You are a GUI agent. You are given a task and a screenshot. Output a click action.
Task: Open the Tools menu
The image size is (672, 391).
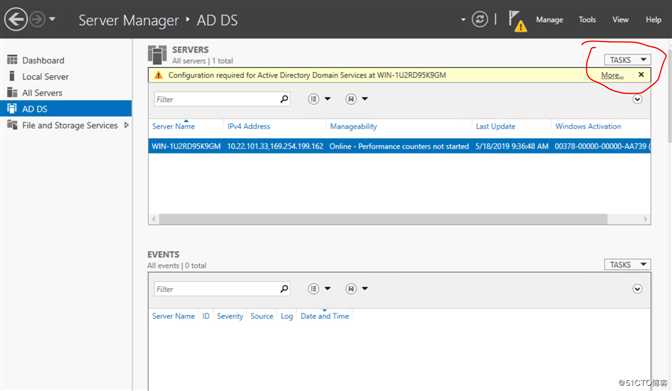pyautogui.click(x=587, y=20)
